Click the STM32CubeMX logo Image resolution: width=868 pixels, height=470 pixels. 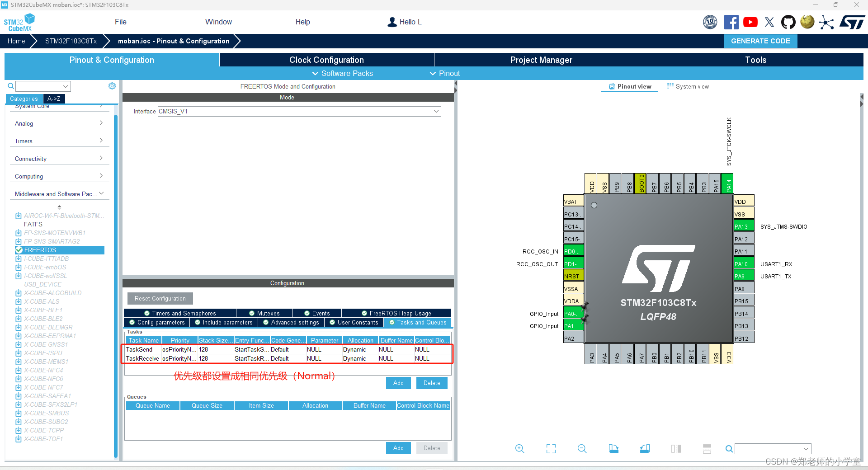coord(19,23)
